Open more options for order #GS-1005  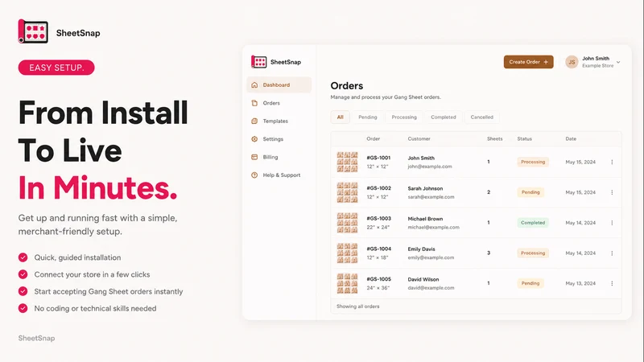612,284
